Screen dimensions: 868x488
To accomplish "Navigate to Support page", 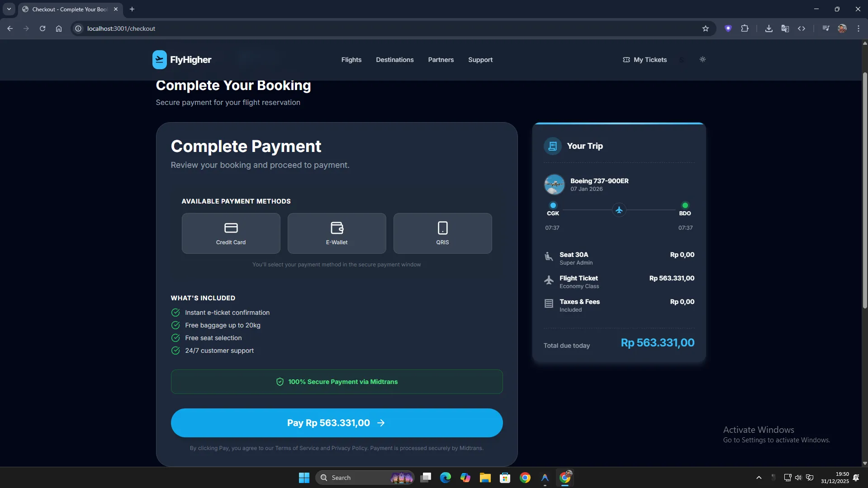I will [x=480, y=60].
